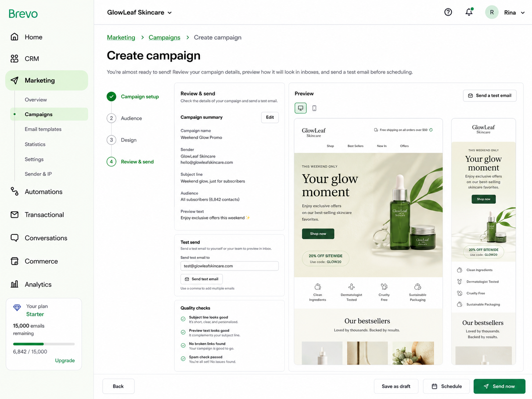532x399 pixels.
Task: Click step 2 circle for Audience
Action: (x=111, y=118)
